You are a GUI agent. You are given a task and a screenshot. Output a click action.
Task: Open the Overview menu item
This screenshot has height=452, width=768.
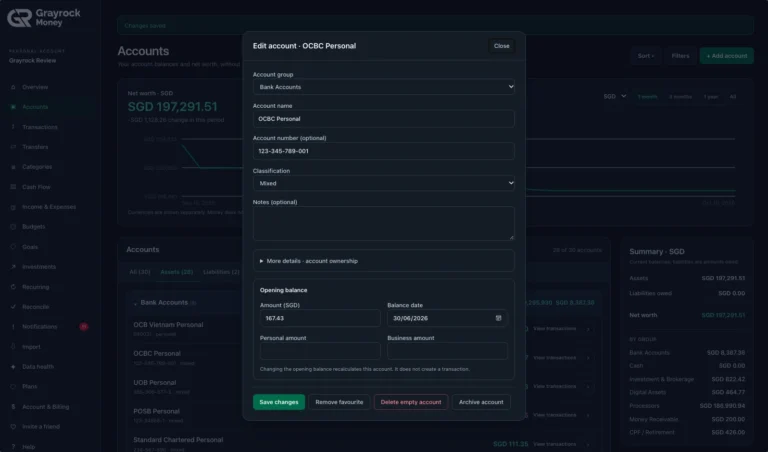(x=35, y=87)
